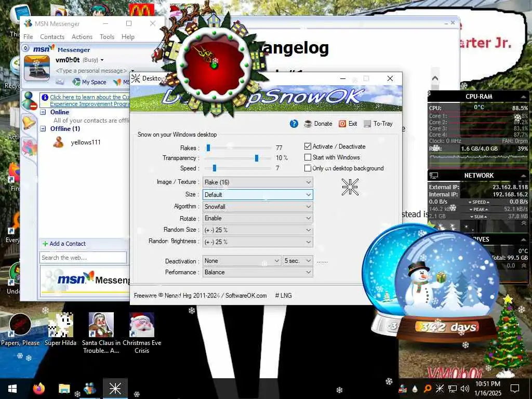Check Only on desktop background option
The height and width of the screenshot is (399, 532).
click(308, 168)
